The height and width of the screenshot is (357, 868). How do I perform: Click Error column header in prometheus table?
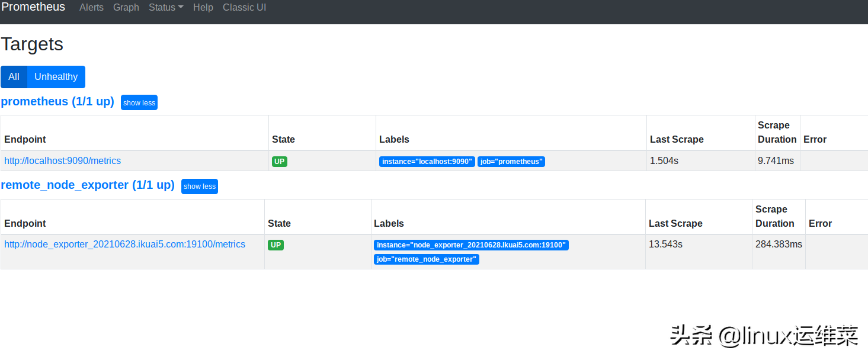[815, 140]
